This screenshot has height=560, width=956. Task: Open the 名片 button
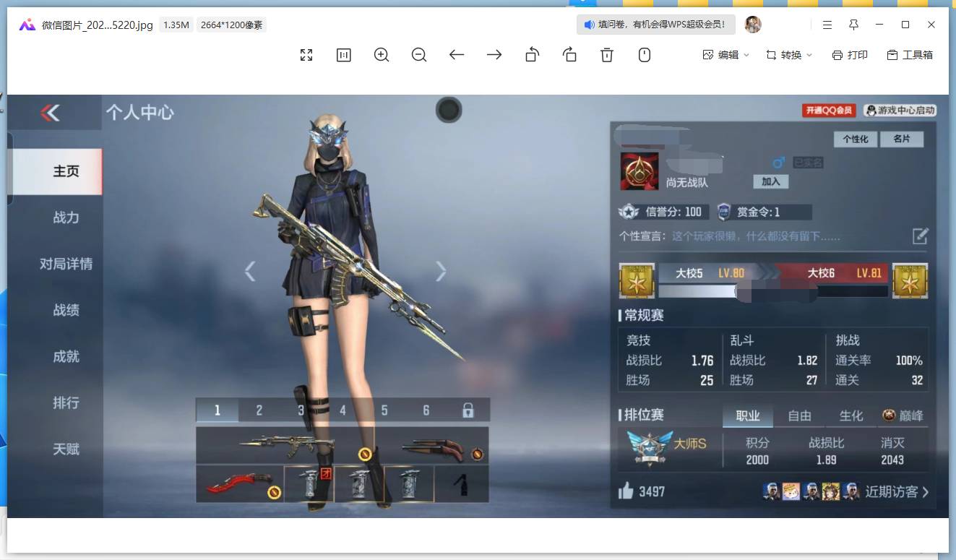pos(902,139)
